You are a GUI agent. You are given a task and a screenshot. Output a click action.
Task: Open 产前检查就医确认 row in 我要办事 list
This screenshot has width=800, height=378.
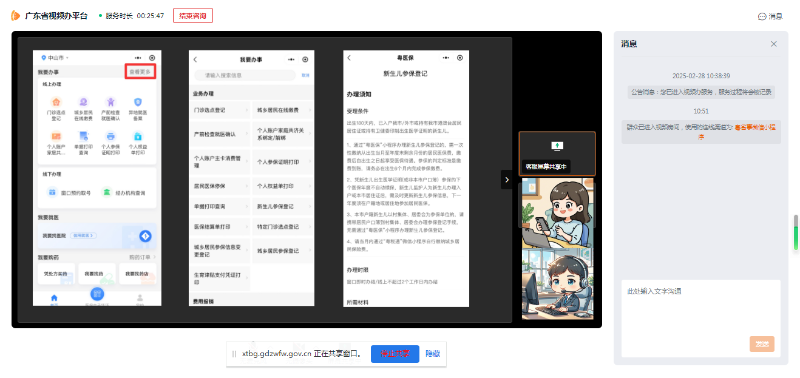[219, 134]
